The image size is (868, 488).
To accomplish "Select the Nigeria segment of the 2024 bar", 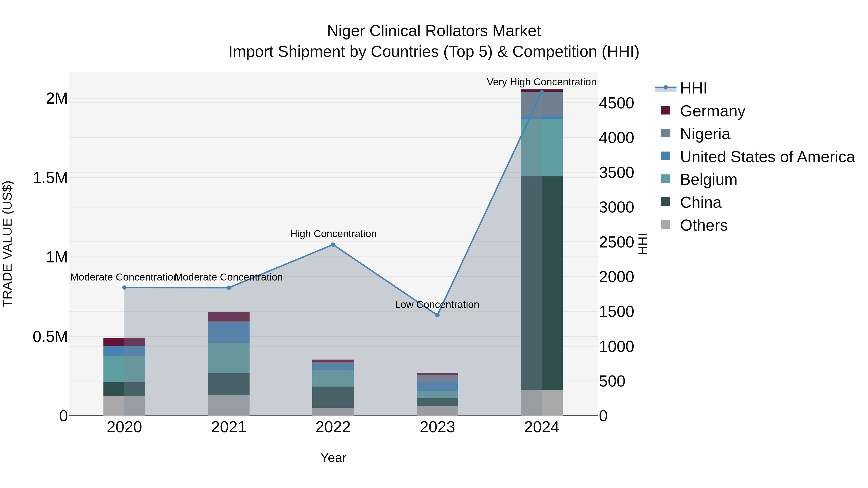I will pyautogui.click(x=542, y=104).
